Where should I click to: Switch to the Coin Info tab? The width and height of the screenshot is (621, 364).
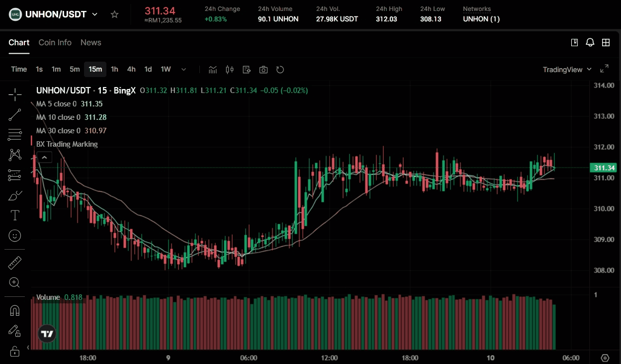point(55,43)
